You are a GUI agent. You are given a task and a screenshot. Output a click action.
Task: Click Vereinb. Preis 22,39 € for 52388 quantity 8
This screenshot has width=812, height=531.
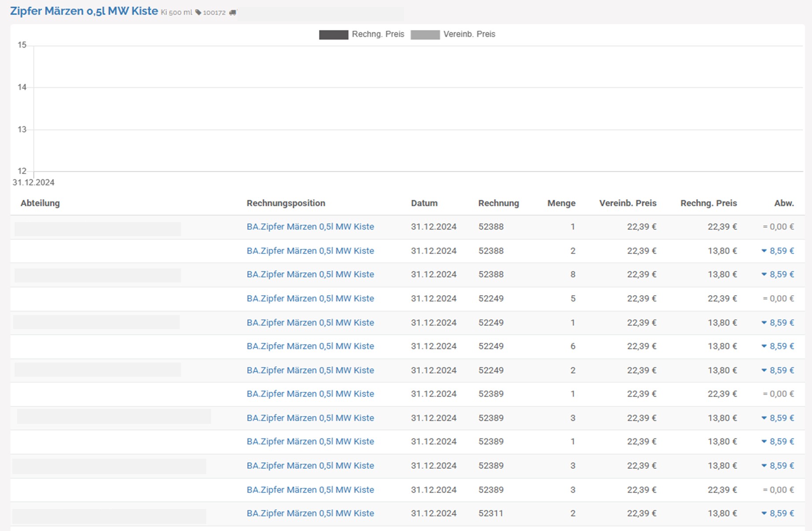click(641, 274)
